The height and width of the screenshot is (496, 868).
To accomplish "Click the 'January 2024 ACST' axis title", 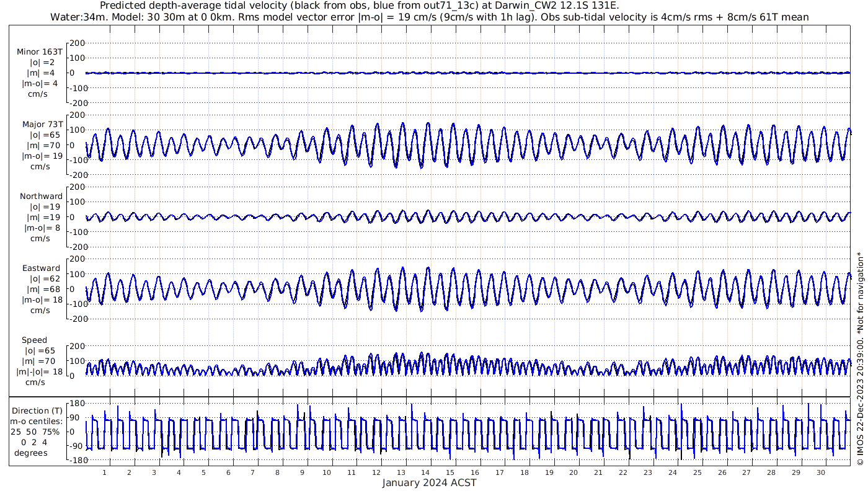I will coord(429,482).
